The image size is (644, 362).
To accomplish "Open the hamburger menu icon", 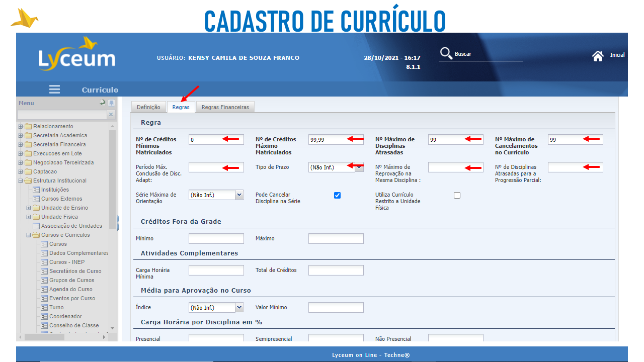I will pyautogui.click(x=54, y=89).
